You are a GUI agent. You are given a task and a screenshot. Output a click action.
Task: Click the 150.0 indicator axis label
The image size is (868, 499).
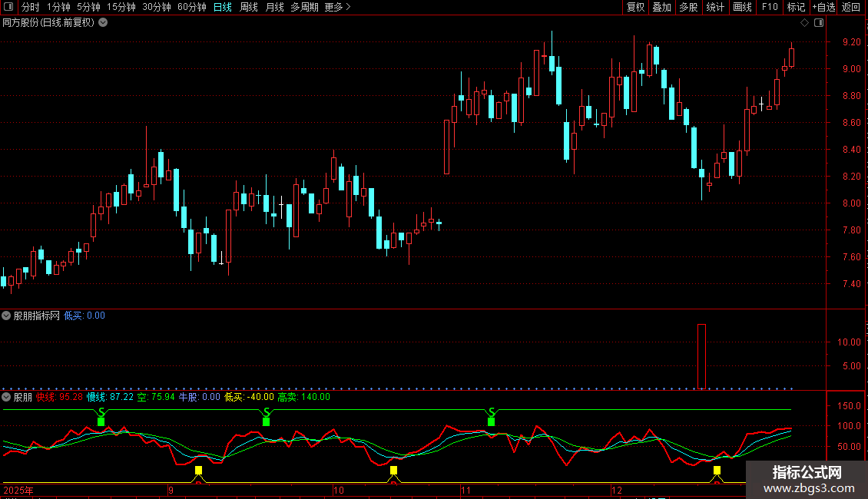849,406
